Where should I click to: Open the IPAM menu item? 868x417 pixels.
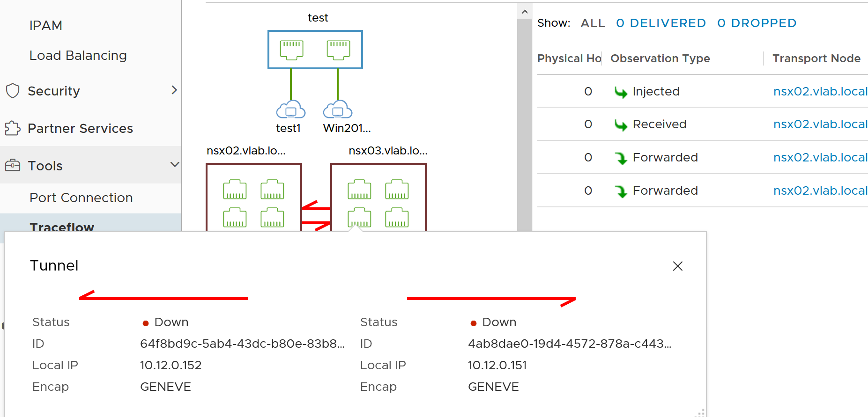[45, 25]
